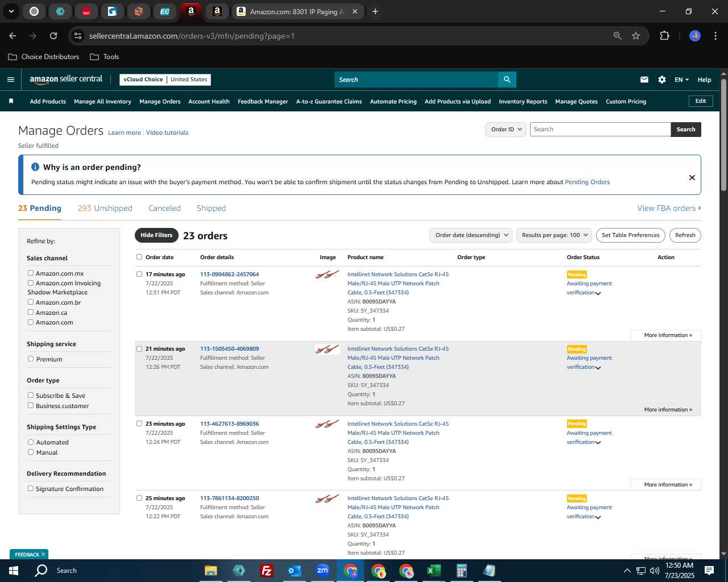This screenshot has width=728, height=582.
Task: Click the Amazon Seller Central logo
Action: click(66, 80)
